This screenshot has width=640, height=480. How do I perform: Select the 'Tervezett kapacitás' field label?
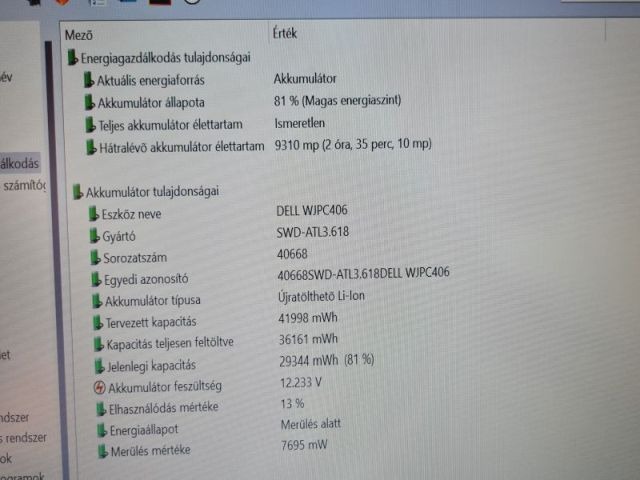pyautogui.click(x=151, y=322)
